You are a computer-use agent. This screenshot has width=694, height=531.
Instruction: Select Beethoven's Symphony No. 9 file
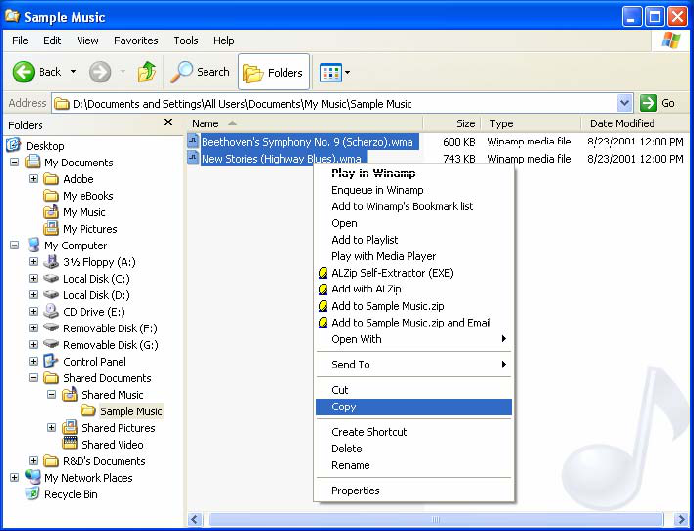click(x=307, y=142)
